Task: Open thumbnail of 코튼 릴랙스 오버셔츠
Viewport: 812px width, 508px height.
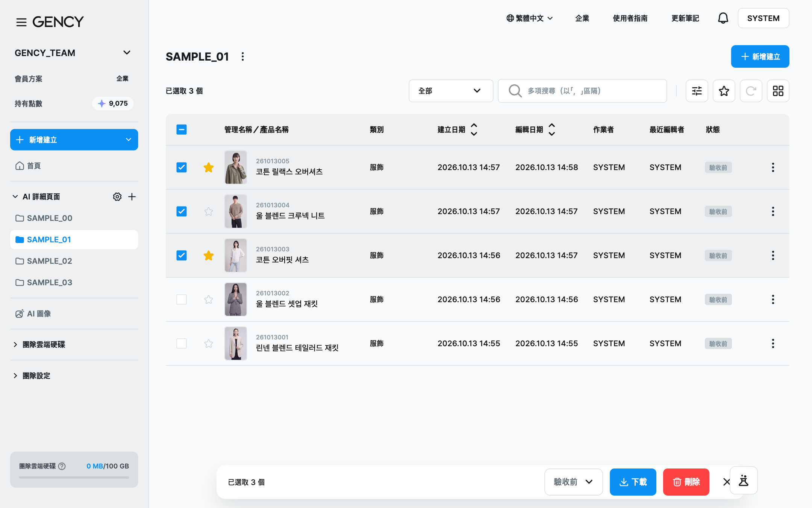Action: [236, 167]
